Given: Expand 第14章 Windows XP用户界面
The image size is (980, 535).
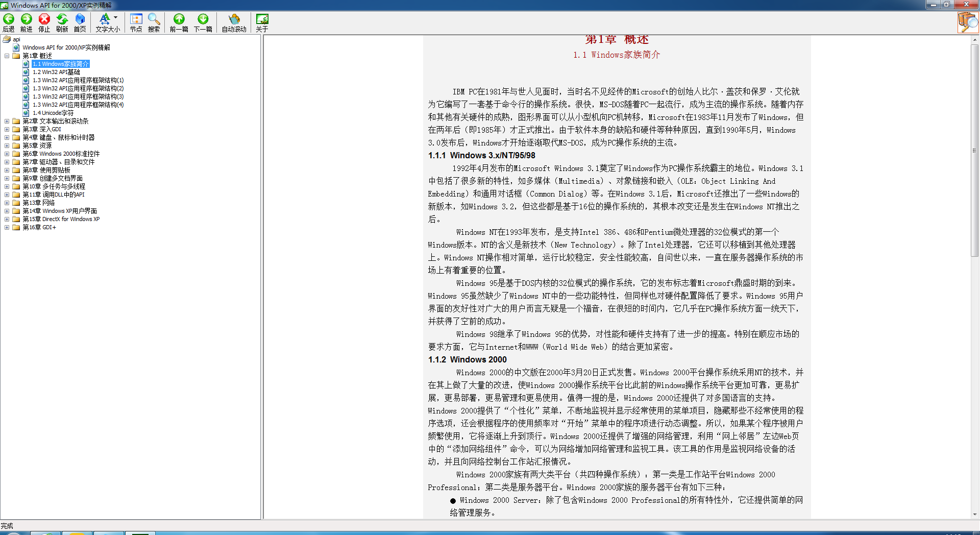Looking at the screenshot, I should 7,211.
